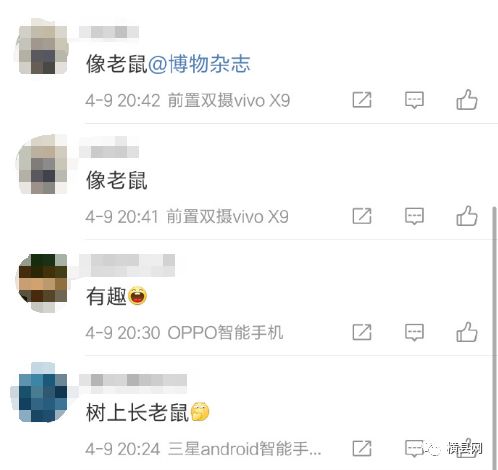498x470 pixels.
Task: Share the 20:42 '像老鼠@博物杂志' comment
Action: coord(362,99)
